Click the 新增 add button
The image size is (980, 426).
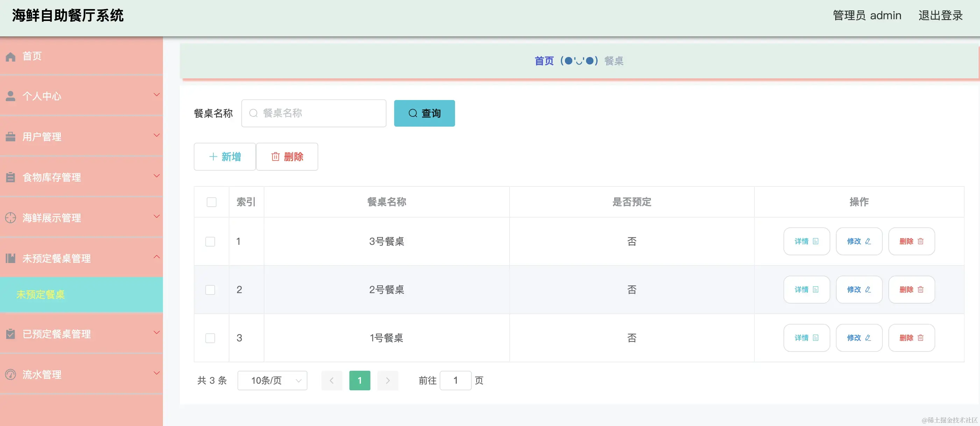click(x=225, y=157)
